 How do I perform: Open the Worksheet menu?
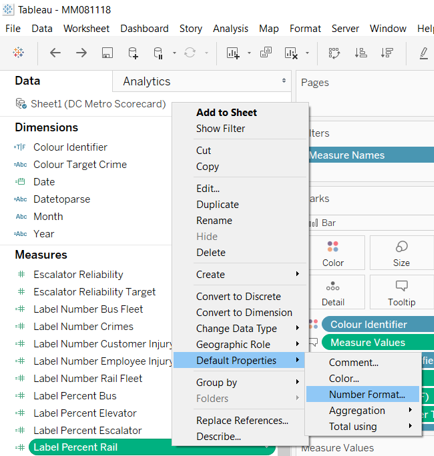point(86,29)
